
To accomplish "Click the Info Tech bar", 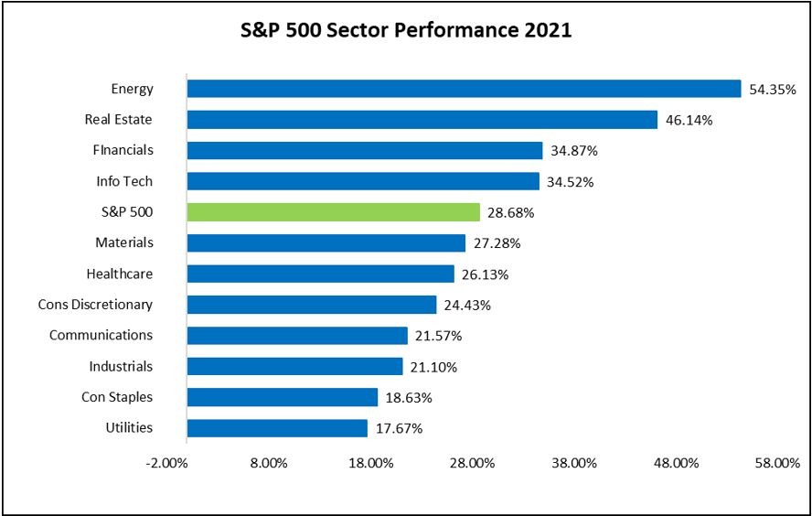I will [x=363, y=181].
